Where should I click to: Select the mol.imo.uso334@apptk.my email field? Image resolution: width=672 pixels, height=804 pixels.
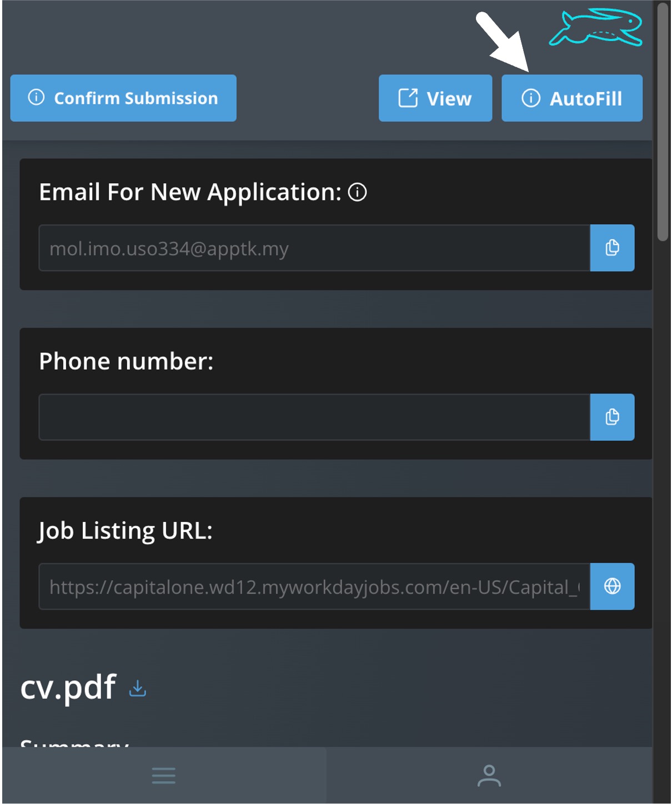314,248
